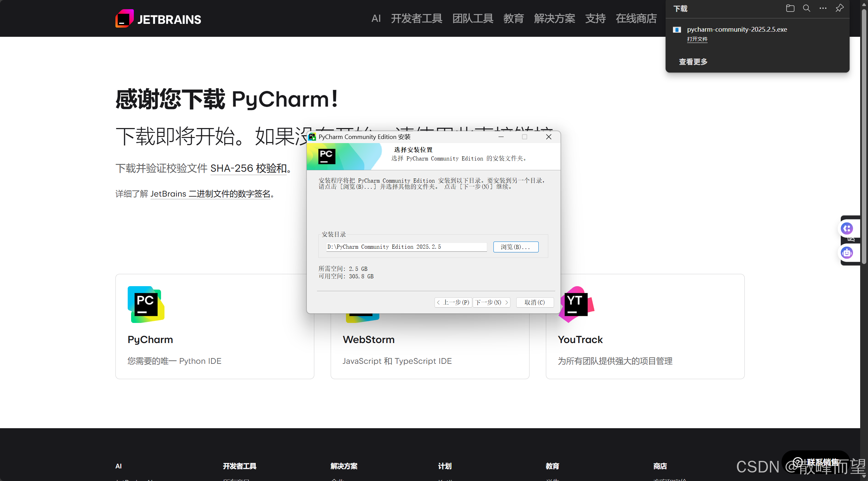
Task: Click the page scrollbar on the right
Action: click(x=864, y=136)
